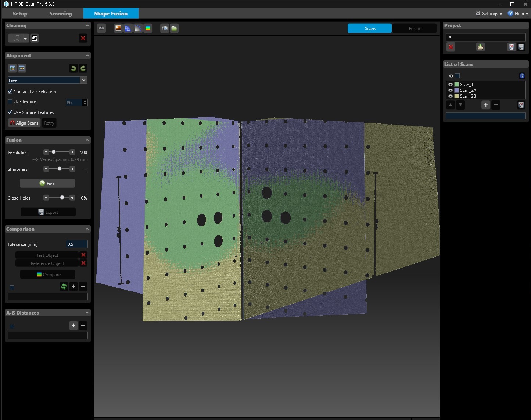Viewport: 531px width, 420px height.
Task: Click the texture display icon in viewport toolbar
Action: [x=118, y=28]
